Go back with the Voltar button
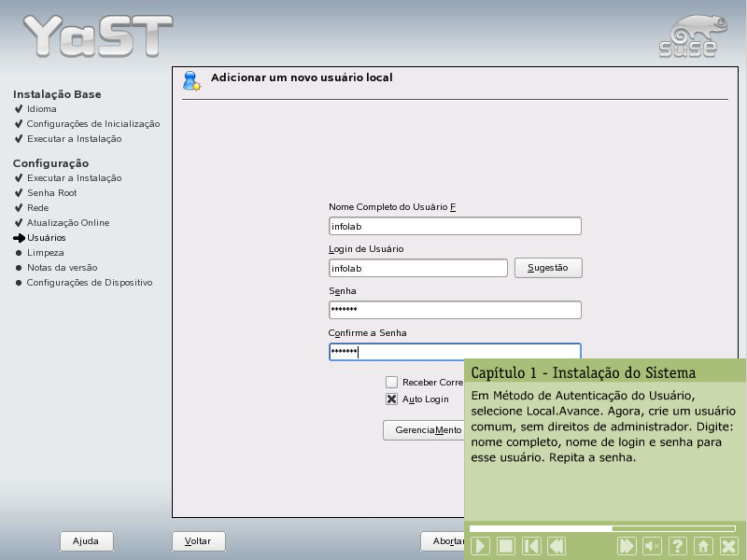747x560 pixels. click(x=198, y=541)
